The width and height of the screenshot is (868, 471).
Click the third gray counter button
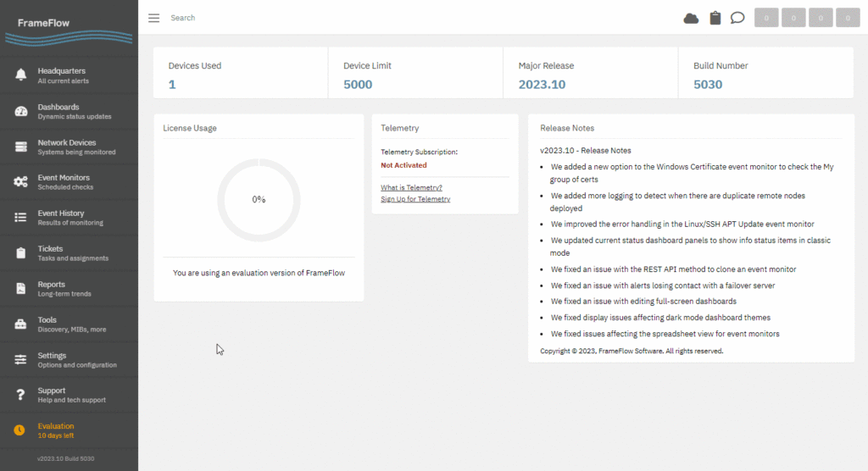(821, 18)
